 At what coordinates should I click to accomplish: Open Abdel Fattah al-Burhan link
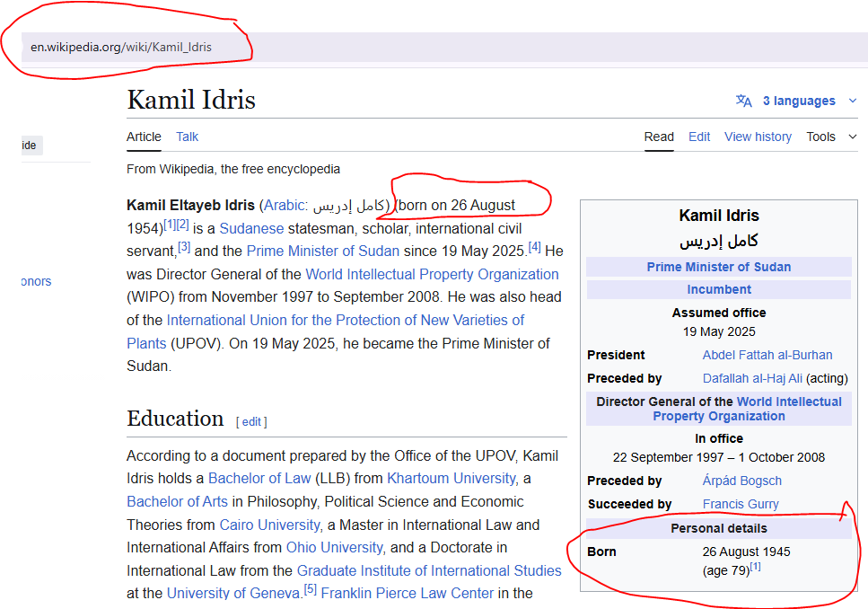click(x=767, y=355)
